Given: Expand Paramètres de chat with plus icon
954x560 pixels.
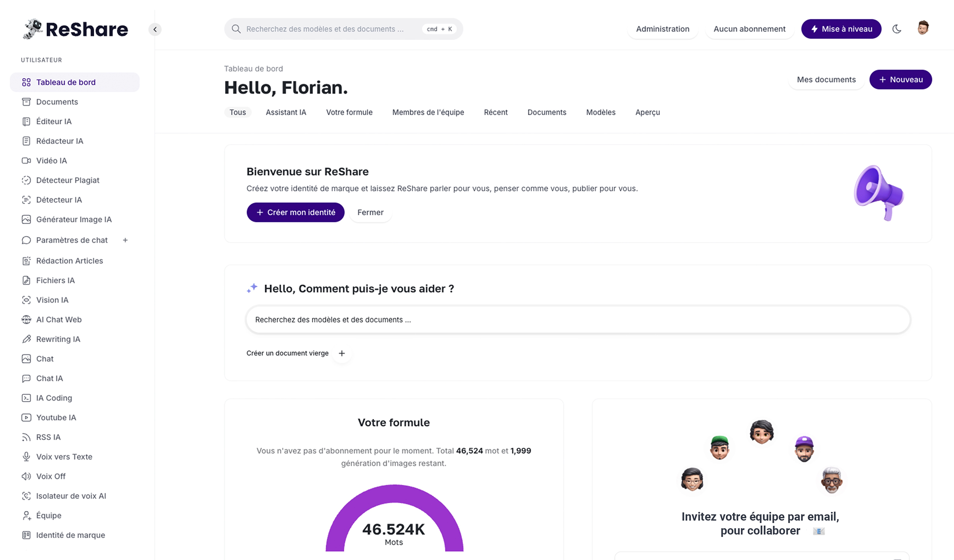Looking at the screenshot, I should pyautogui.click(x=125, y=240).
